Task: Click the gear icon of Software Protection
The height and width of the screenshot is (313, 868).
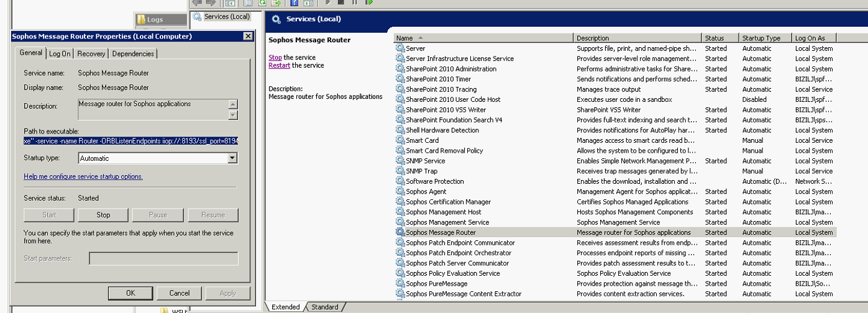Action: (x=400, y=181)
